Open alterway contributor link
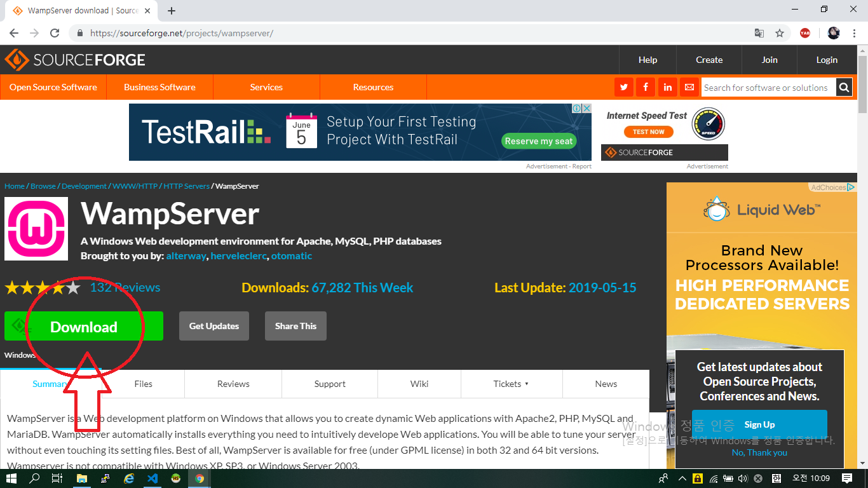This screenshot has height=488, width=868. click(186, 255)
